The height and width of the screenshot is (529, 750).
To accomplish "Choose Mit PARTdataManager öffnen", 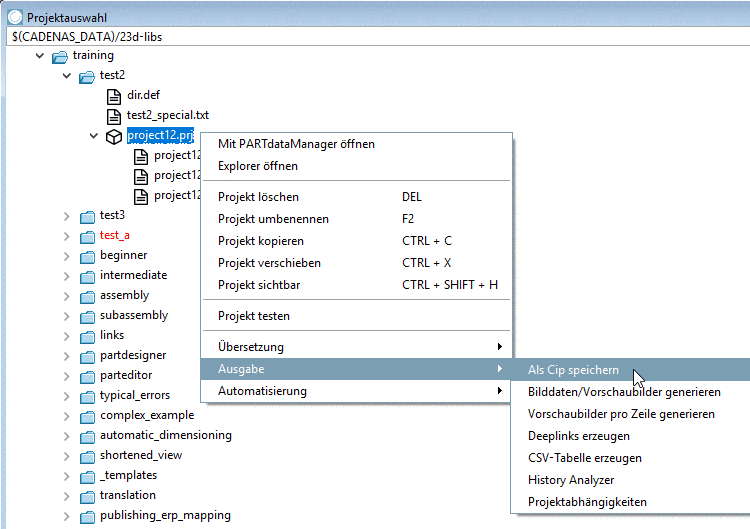I will (356, 144).
